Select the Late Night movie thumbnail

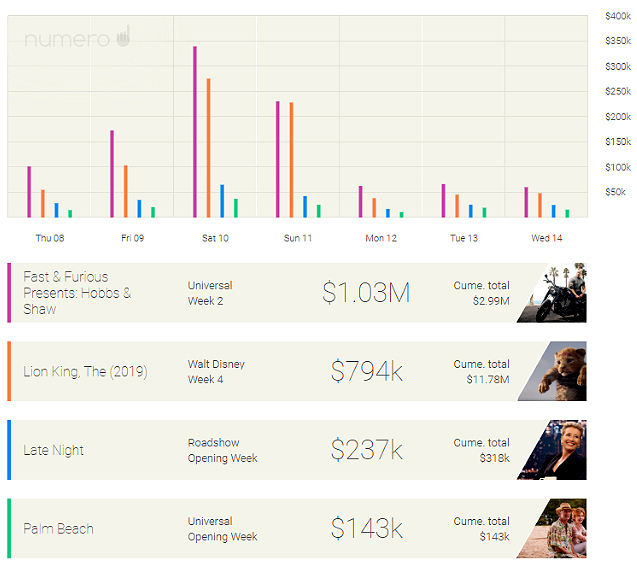[x=554, y=450]
